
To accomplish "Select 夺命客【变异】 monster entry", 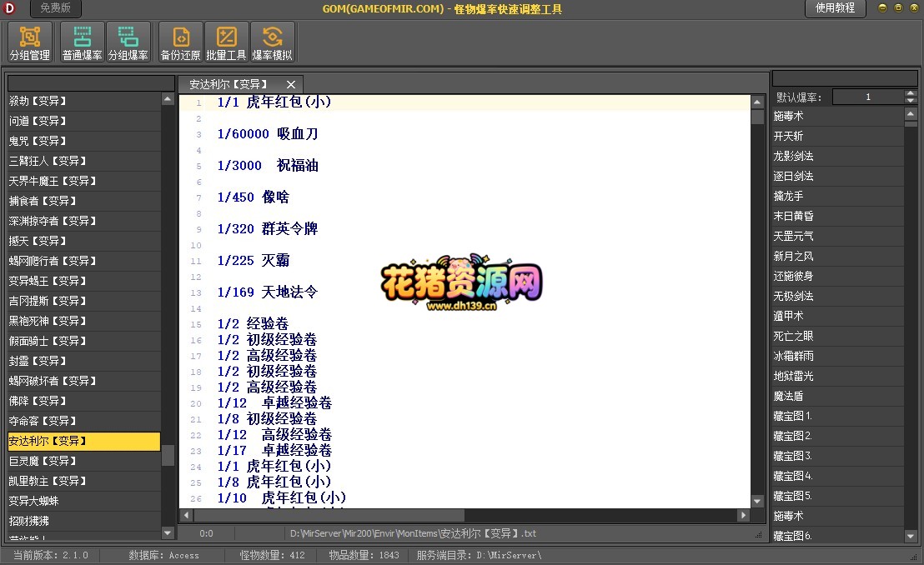I will 83,421.
